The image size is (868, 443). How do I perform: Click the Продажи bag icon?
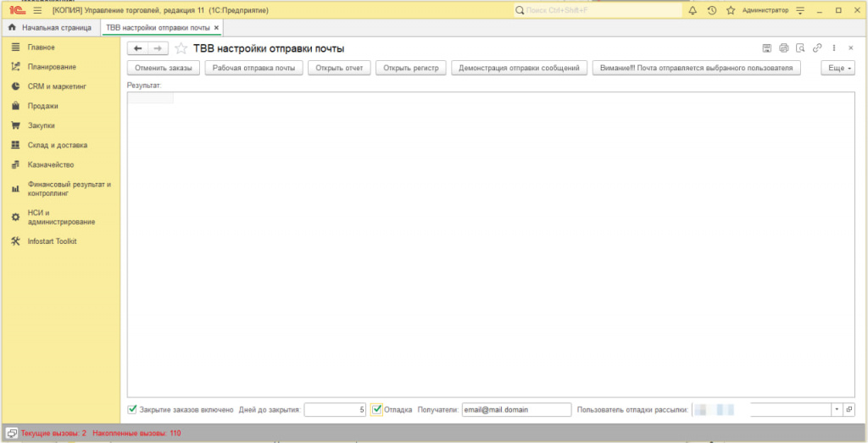pyautogui.click(x=15, y=106)
